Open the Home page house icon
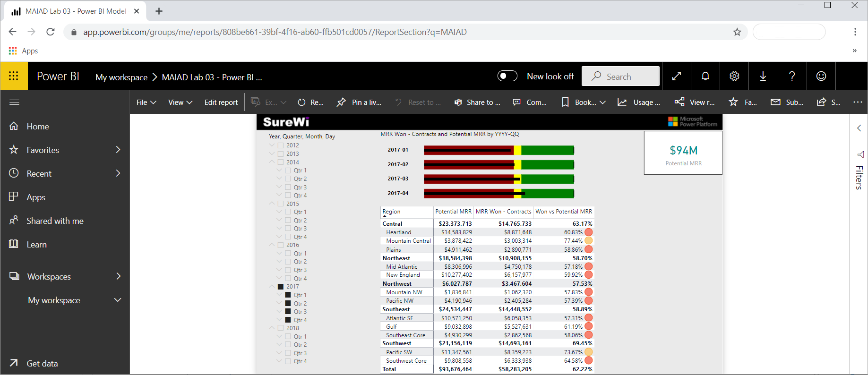The image size is (868, 375). (14, 126)
